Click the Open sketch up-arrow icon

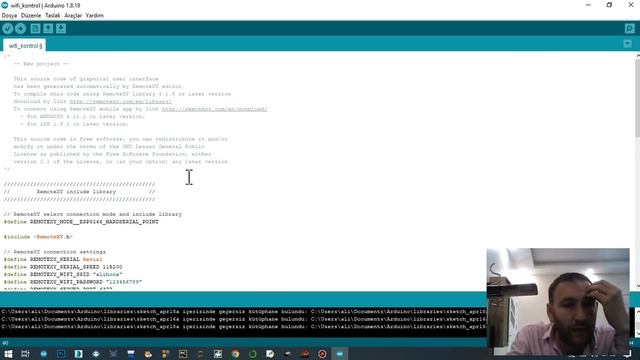(x=48, y=29)
